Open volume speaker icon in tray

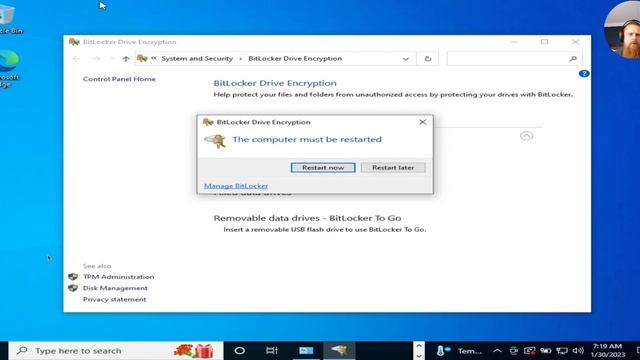[578, 351]
